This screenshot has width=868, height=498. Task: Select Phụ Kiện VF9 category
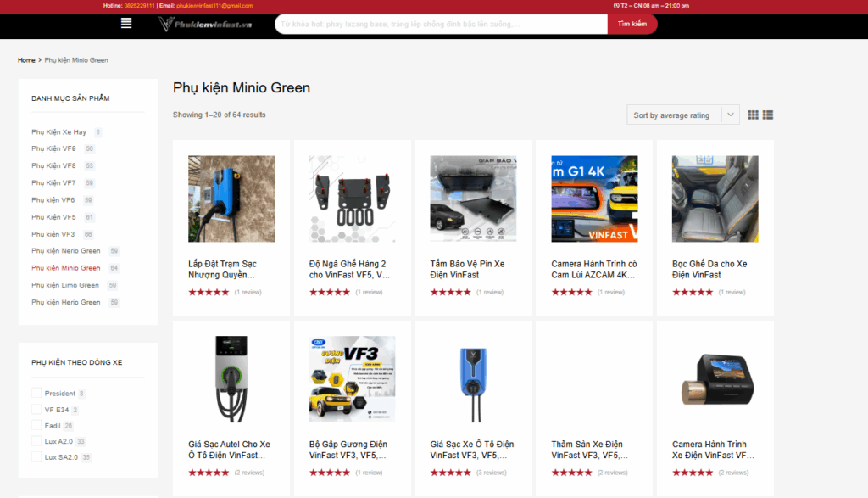click(x=53, y=148)
